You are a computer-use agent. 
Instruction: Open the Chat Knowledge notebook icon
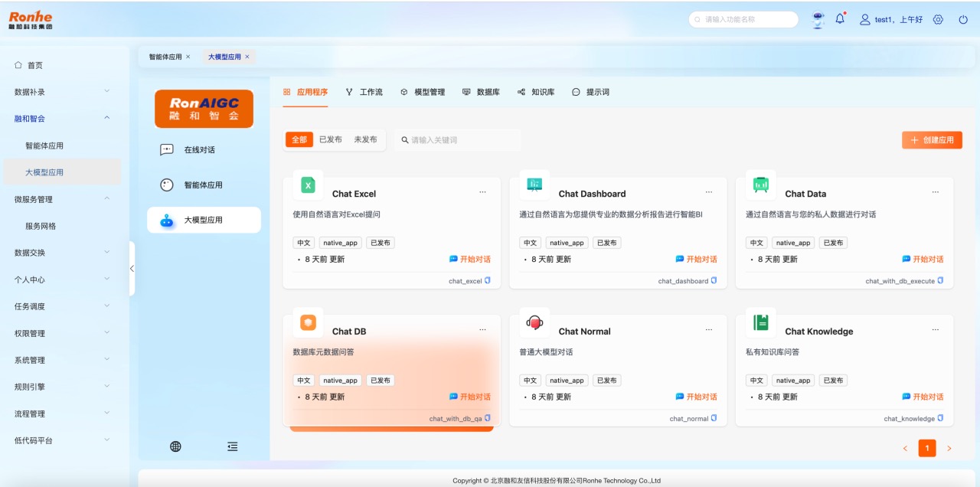760,322
